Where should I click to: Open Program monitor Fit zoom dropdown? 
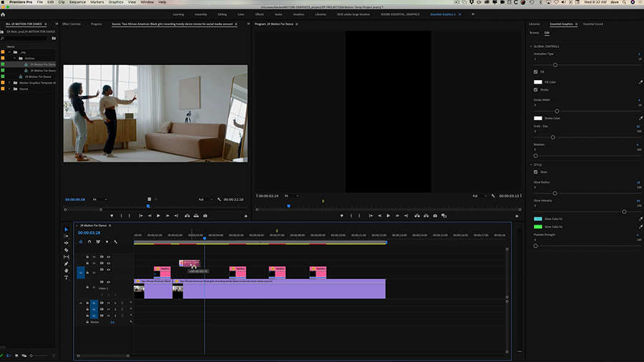pos(291,196)
